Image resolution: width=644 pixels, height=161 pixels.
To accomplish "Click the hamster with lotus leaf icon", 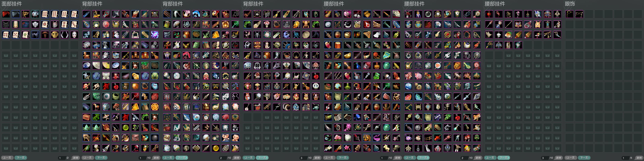I will tap(508, 35).
